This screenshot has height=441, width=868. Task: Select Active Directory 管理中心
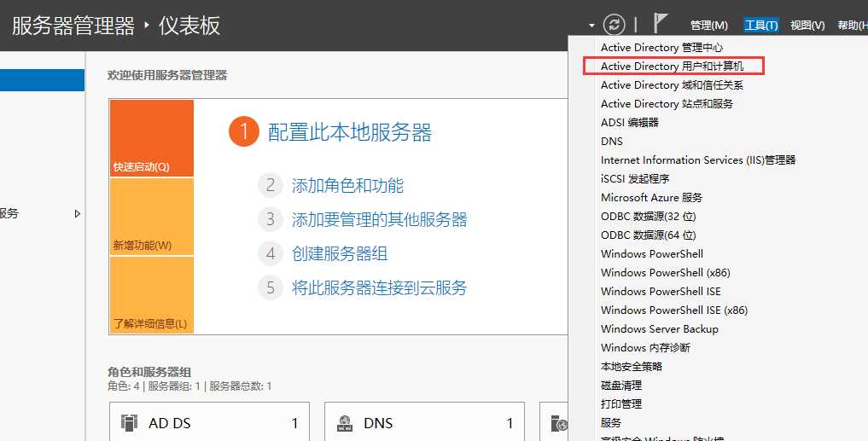(662, 48)
